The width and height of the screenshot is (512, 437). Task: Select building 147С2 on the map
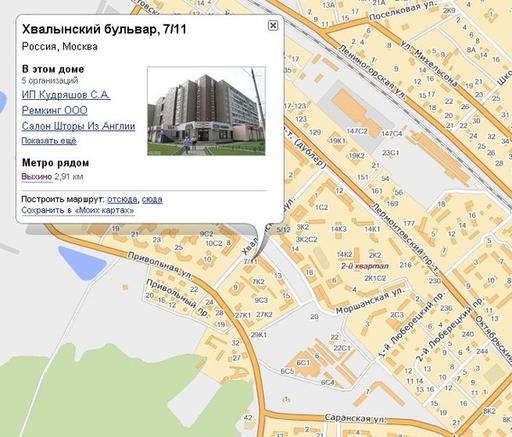(357, 131)
